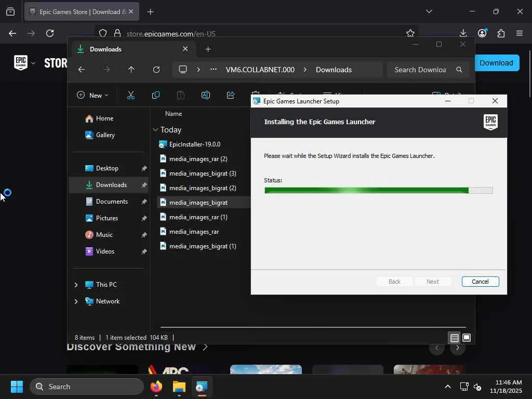Open a new Firefox tab
This screenshot has height=399, width=532.
[x=151, y=12]
